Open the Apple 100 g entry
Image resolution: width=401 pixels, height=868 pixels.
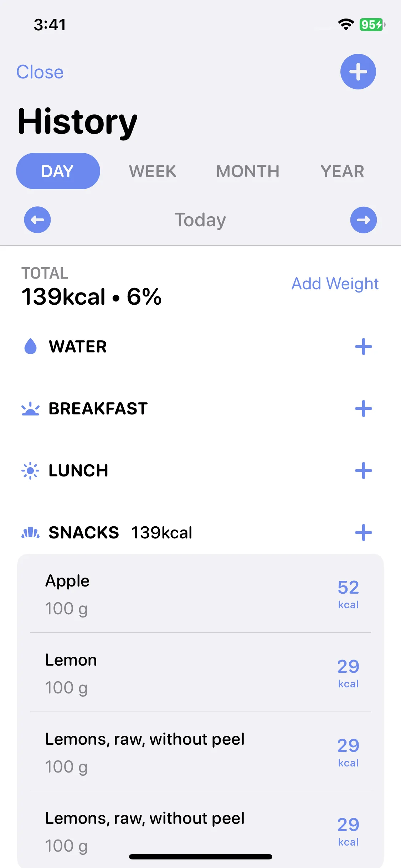(200, 594)
